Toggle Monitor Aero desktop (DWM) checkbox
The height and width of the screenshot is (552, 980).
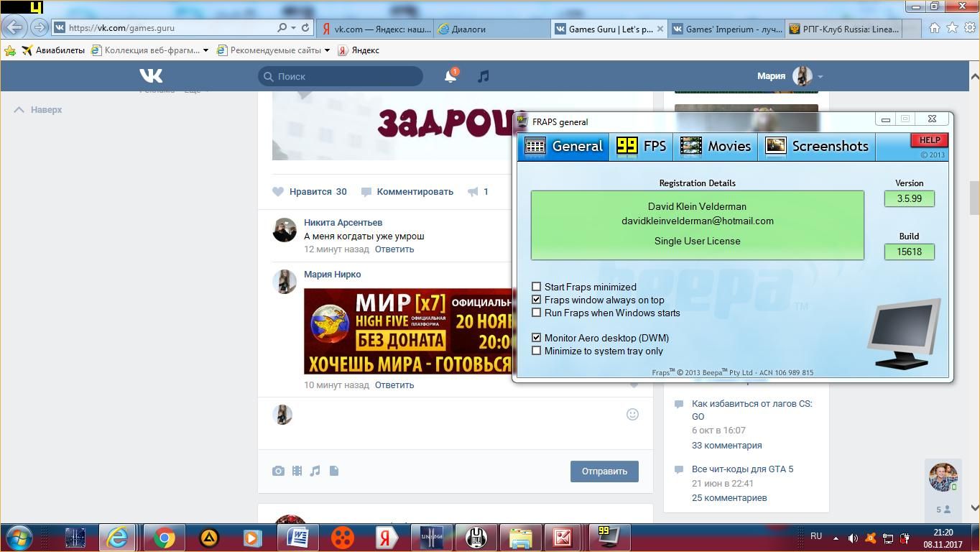click(x=536, y=338)
